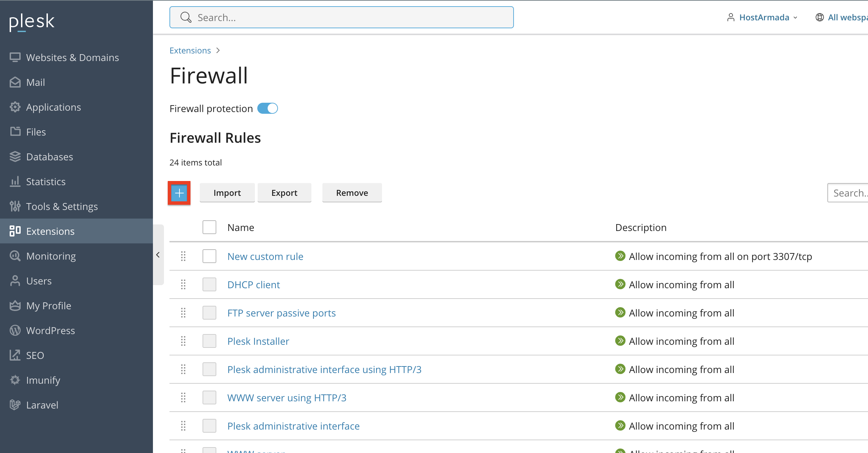Check the New custom rule checkbox

(209, 256)
